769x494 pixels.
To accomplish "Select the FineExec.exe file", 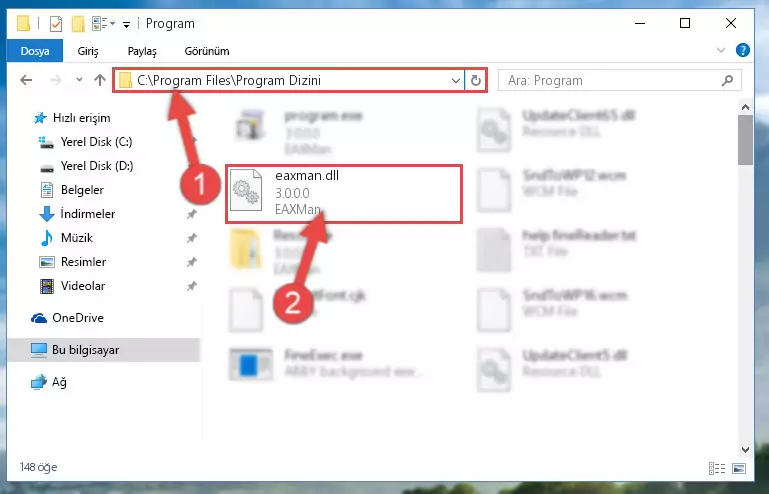I will click(324, 364).
